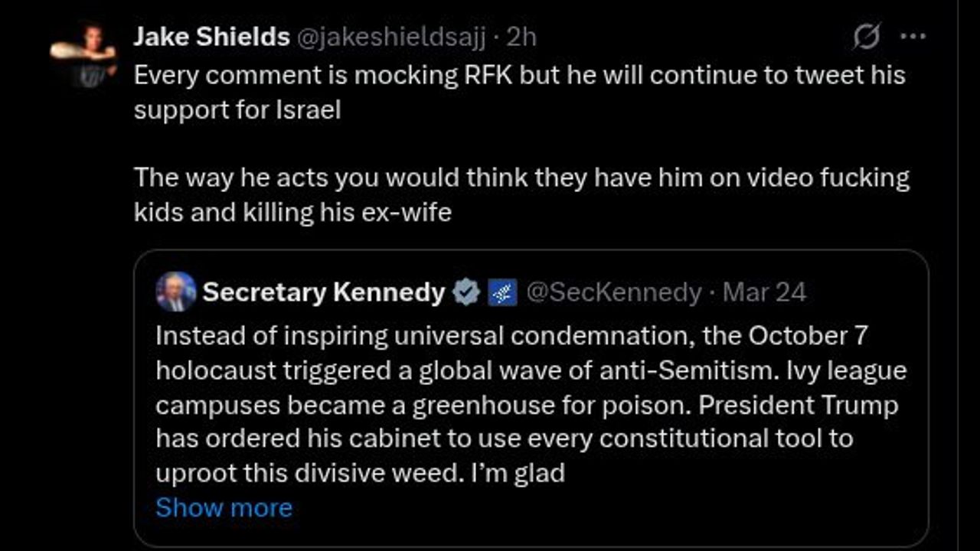Click the @jakeshieldsajj handle
Image resolution: width=980 pixels, height=551 pixels.
pyautogui.click(x=390, y=37)
